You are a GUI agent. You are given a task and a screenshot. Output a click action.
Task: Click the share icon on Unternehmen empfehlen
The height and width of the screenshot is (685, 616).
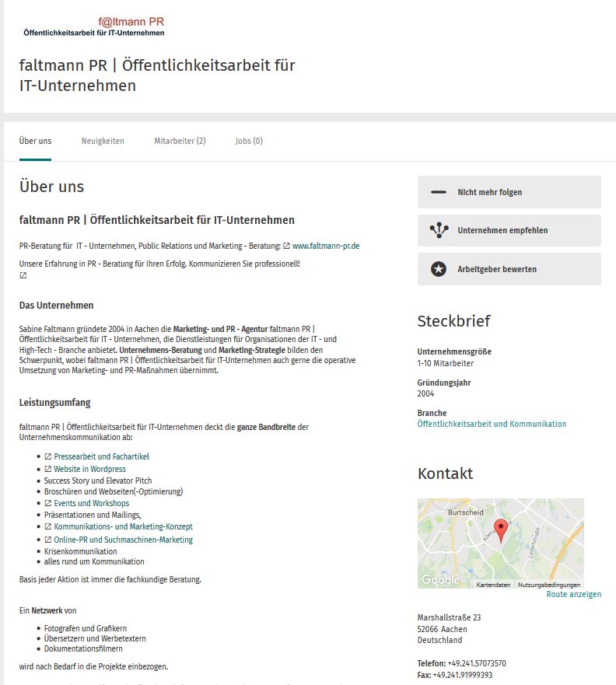point(439,230)
